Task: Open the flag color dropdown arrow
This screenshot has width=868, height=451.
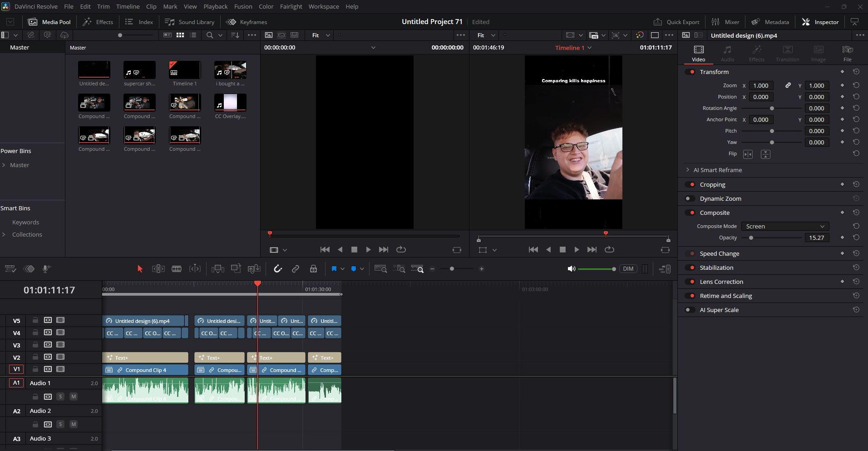Action: point(342,269)
